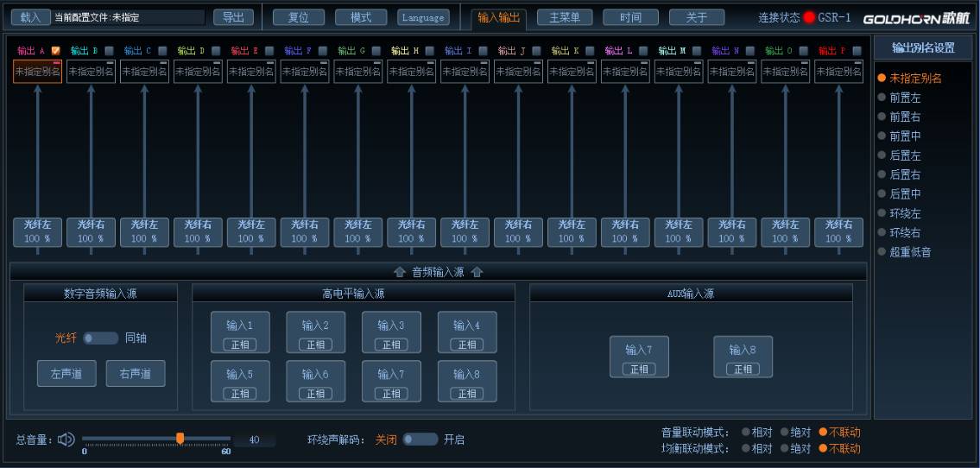Toggle 正相 phase on high-level 输入2

tap(316, 345)
